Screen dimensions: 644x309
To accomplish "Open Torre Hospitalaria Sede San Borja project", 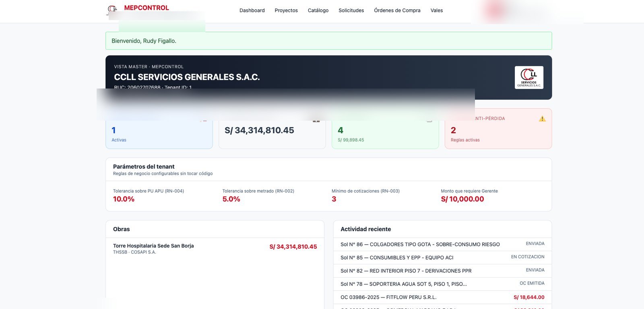I will (153, 246).
